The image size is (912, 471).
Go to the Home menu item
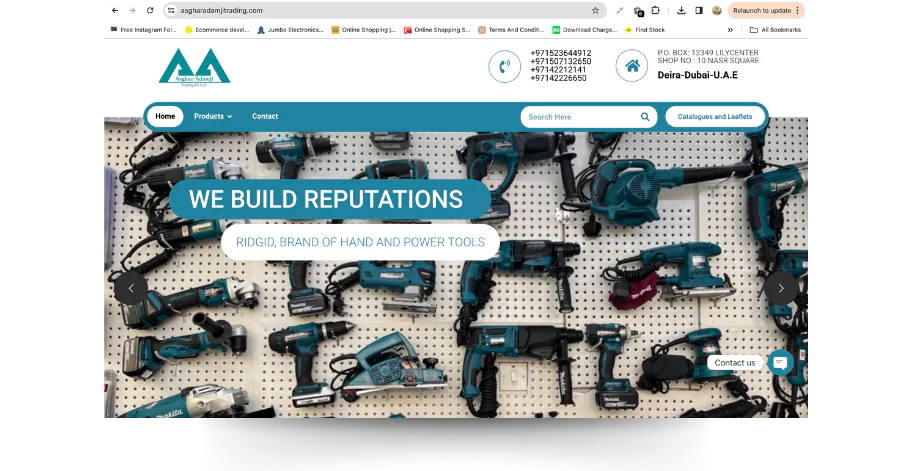tap(165, 116)
